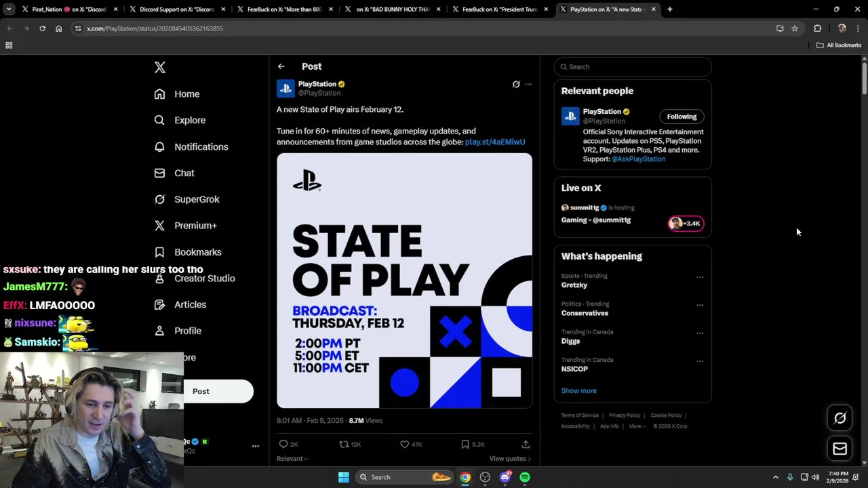Open the Cookie Policy footer link
This screenshot has height=488, width=868.
(666, 415)
